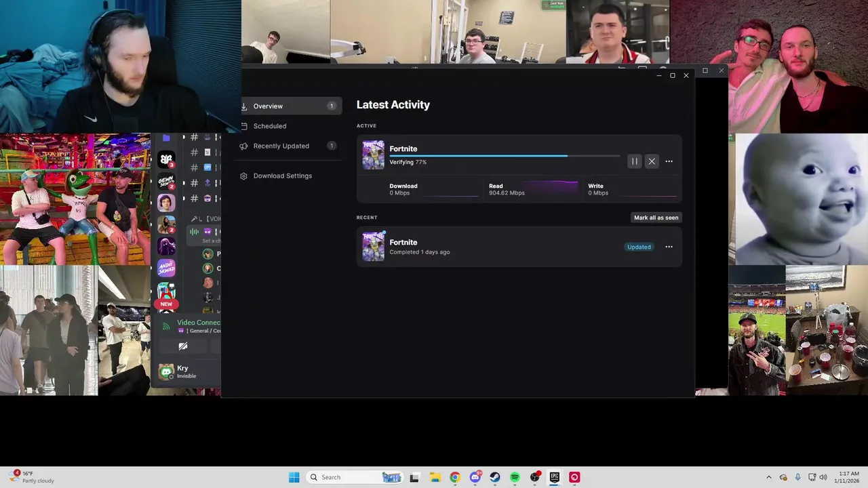Image resolution: width=868 pixels, height=488 pixels.
Task: Open the Discord server with man's face avatar
Action: tap(166, 203)
